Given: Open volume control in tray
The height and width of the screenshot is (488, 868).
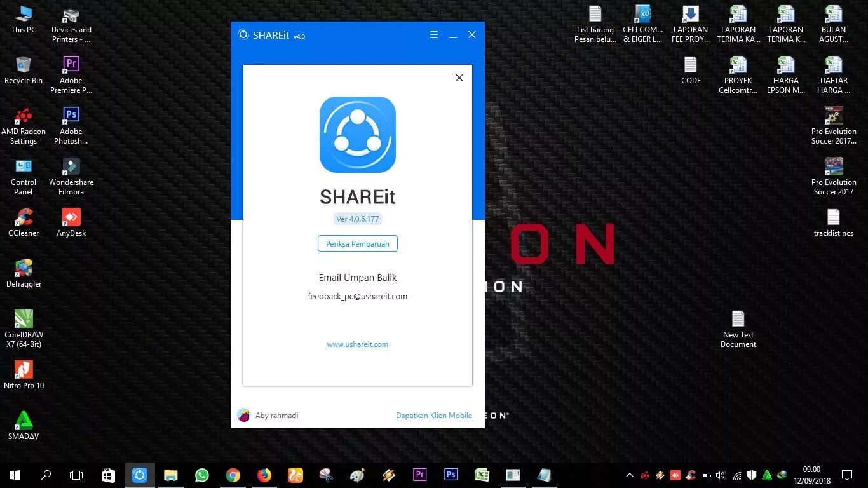Looking at the screenshot, I should 721,475.
